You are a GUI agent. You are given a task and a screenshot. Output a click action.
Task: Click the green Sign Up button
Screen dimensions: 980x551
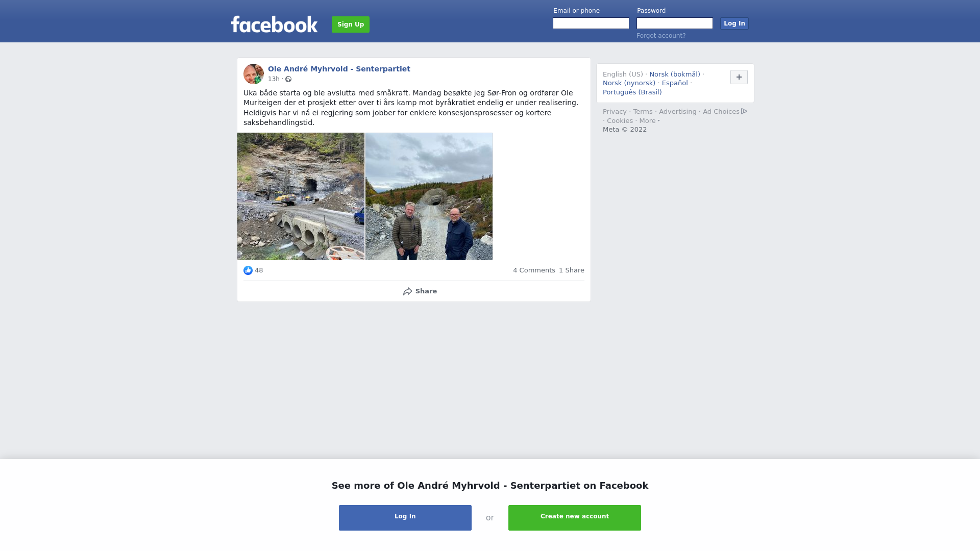351,24
